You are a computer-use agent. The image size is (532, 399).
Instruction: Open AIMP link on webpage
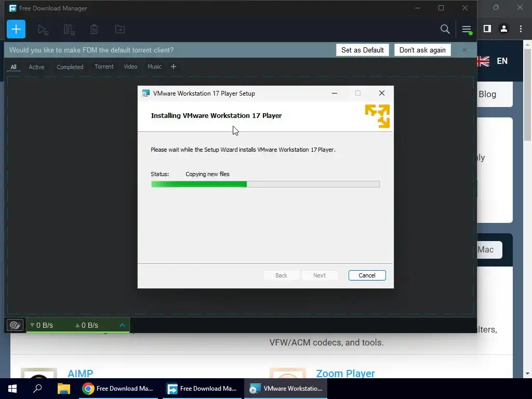click(x=81, y=373)
